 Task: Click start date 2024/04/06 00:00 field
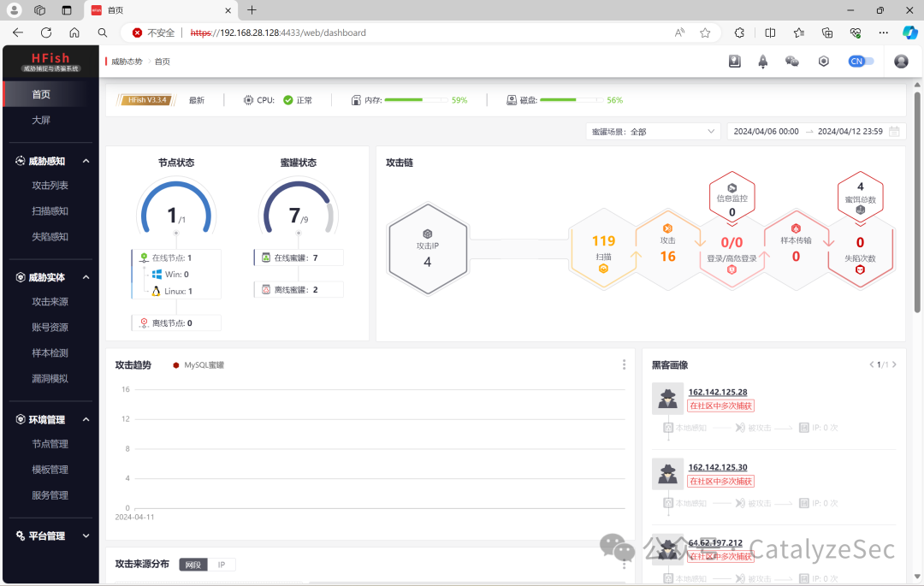tap(766, 132)
